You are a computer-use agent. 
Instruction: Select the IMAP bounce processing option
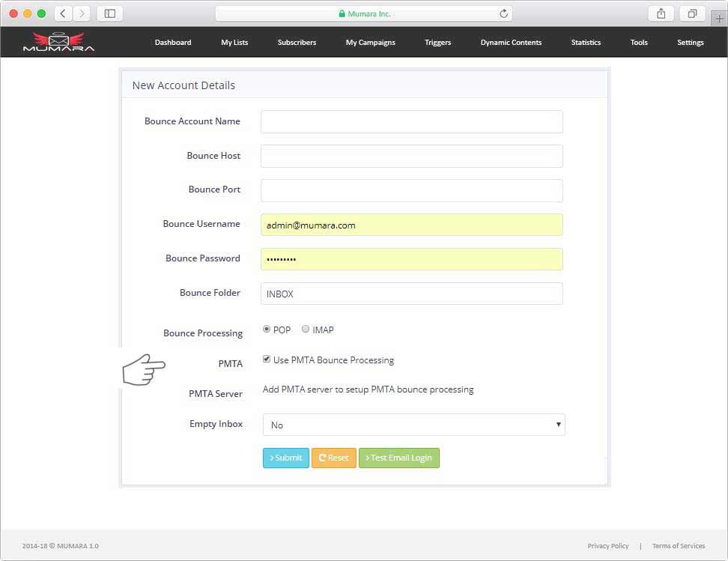(306, 328)
